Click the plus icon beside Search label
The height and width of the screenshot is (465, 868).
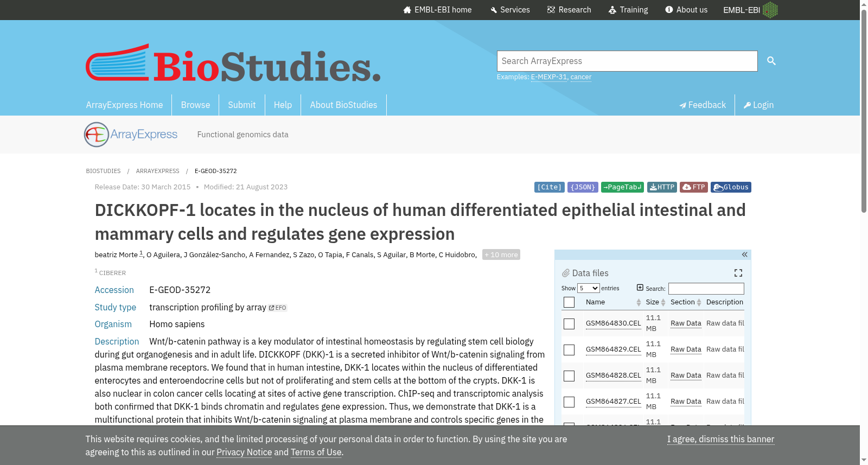(x=640, y=288)
